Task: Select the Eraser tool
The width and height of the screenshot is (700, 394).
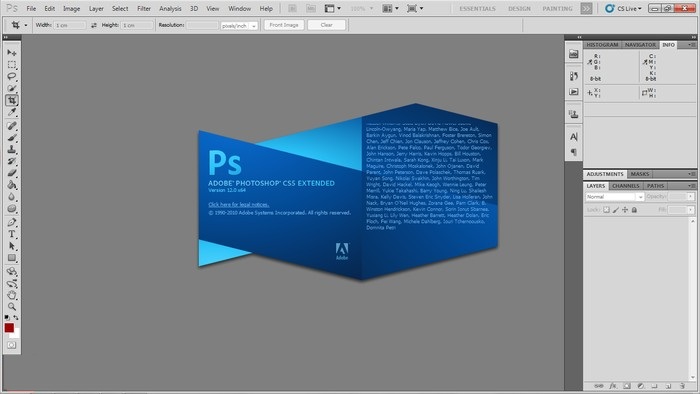Action: (x=12, y=173)
